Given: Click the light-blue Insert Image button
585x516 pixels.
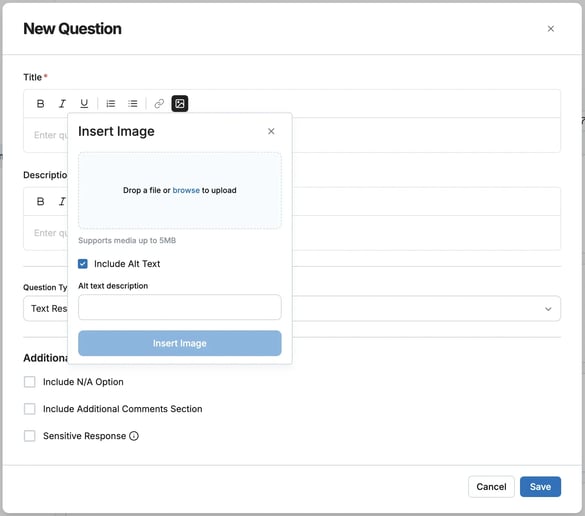Looking at the screenshot, I should tap(180, 343).
